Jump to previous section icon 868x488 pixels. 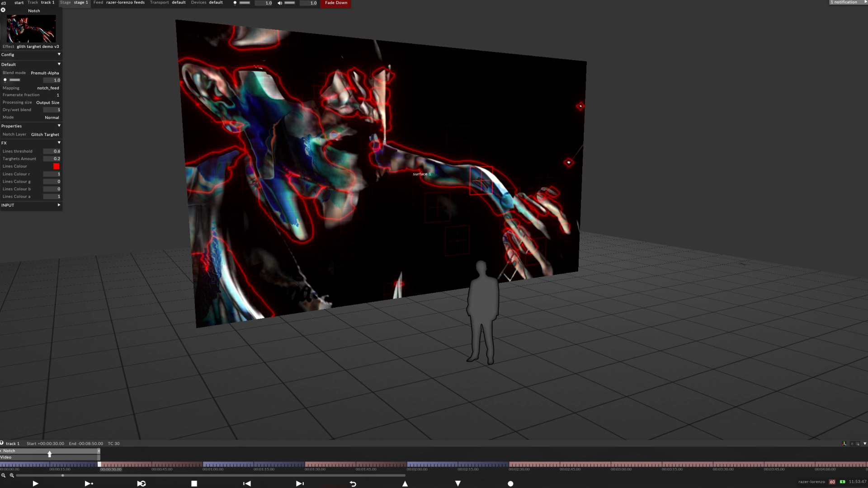pyautogui.click(x=247, y=483)
